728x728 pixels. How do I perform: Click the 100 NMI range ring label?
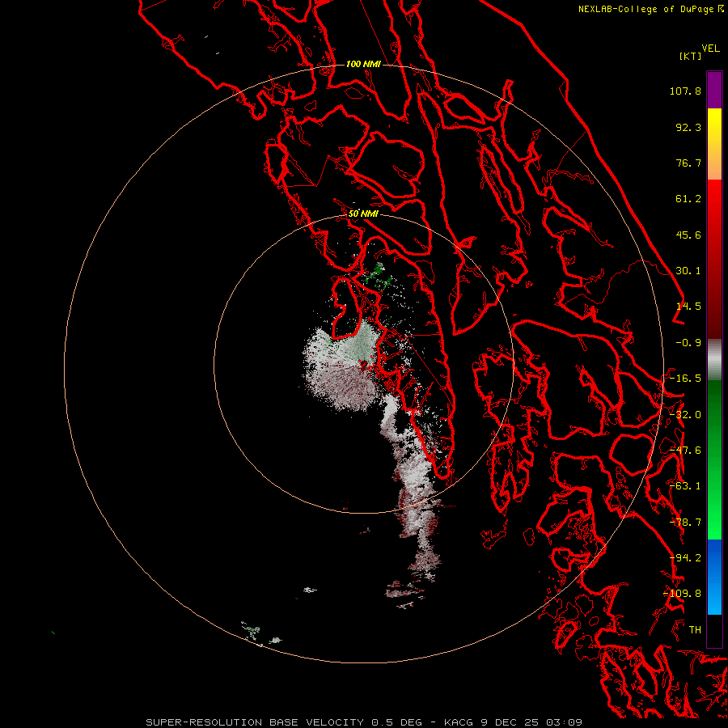coord(363,64)
